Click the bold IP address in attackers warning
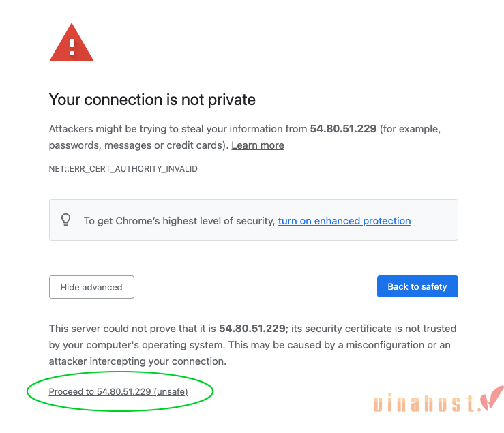Screen dimensions: 504x433 [343, 129]
